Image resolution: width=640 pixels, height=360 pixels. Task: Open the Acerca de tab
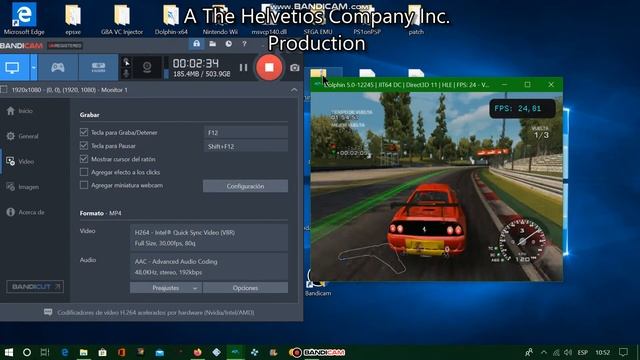pos(25,212)
